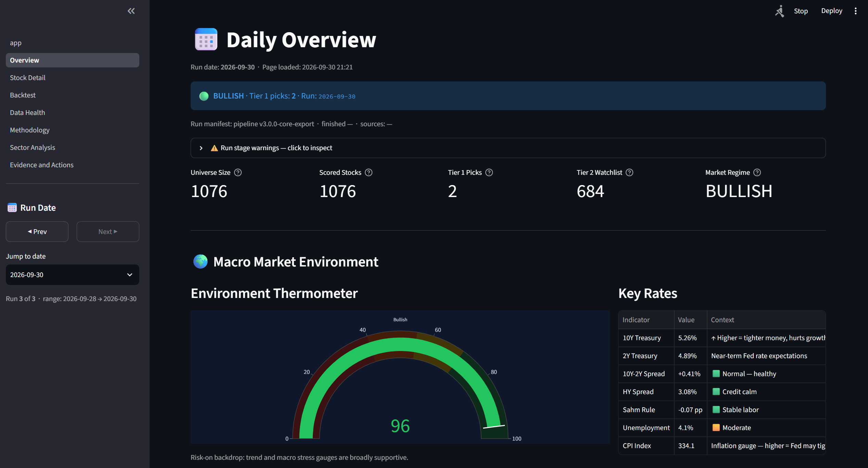The height and width of the screenshot is (468, 868).
Task: Click the gauge value 96
Action: (400, 426)
